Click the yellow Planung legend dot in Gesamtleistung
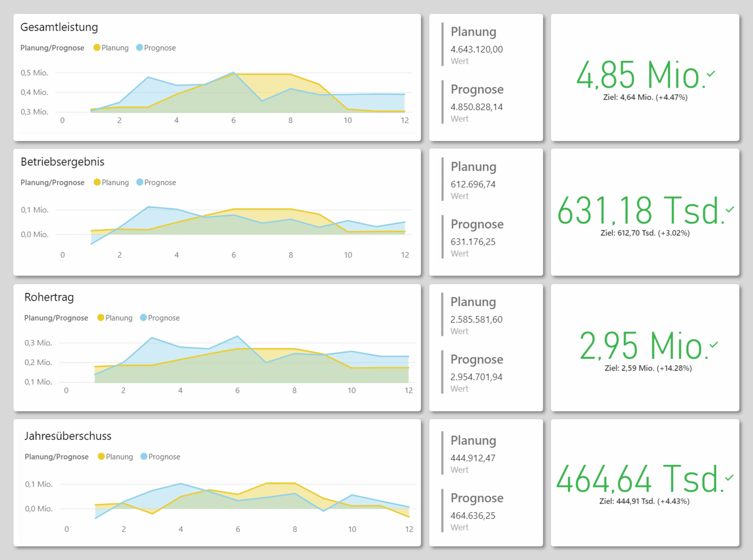 click(97, 47)
